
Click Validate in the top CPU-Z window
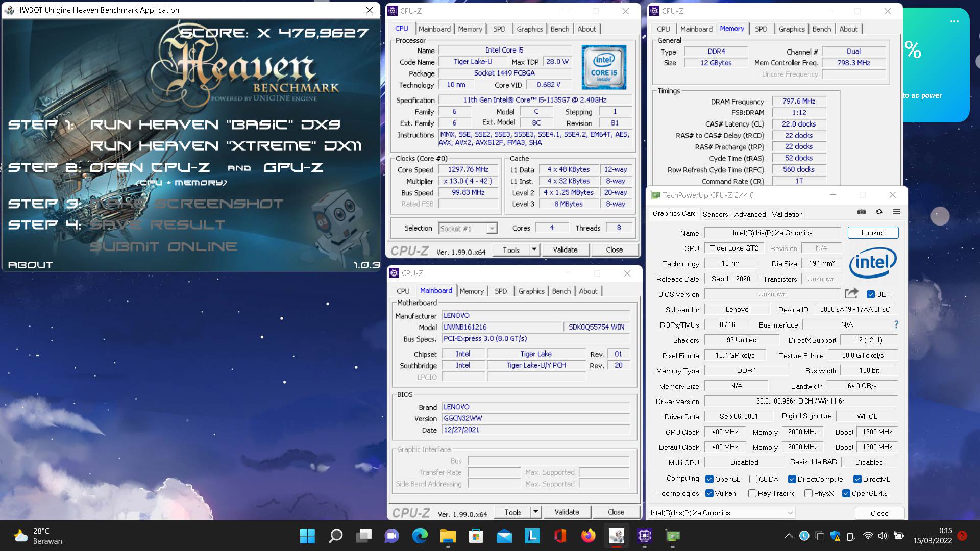tap(565, 249)
